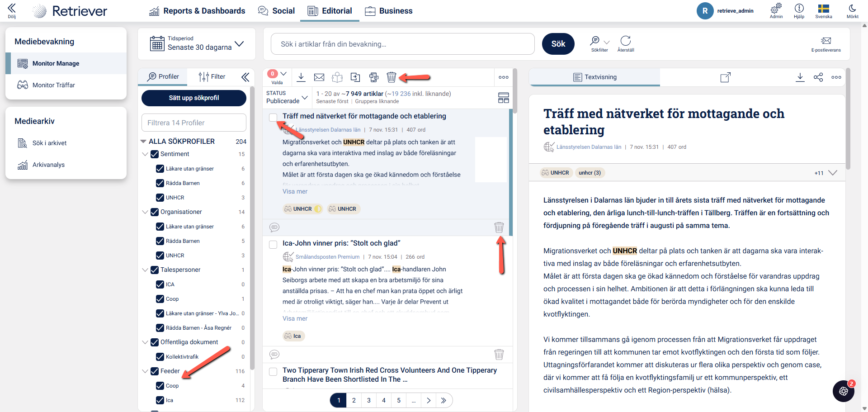Viewport: 868px width, 412px height.
Task: Open the Business tab
Action: 389,11
